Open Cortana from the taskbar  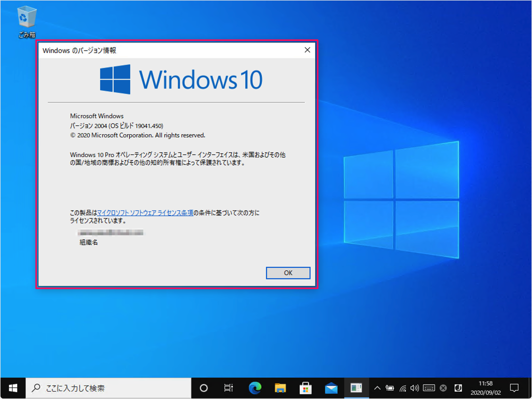click(x=204, y=388)
